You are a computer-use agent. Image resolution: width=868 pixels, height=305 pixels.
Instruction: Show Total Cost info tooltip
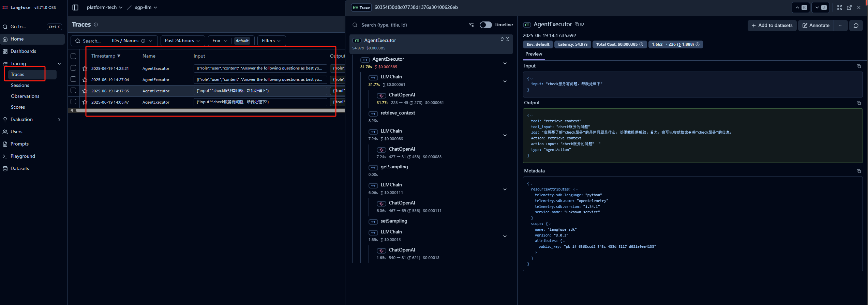click(641, 44)
